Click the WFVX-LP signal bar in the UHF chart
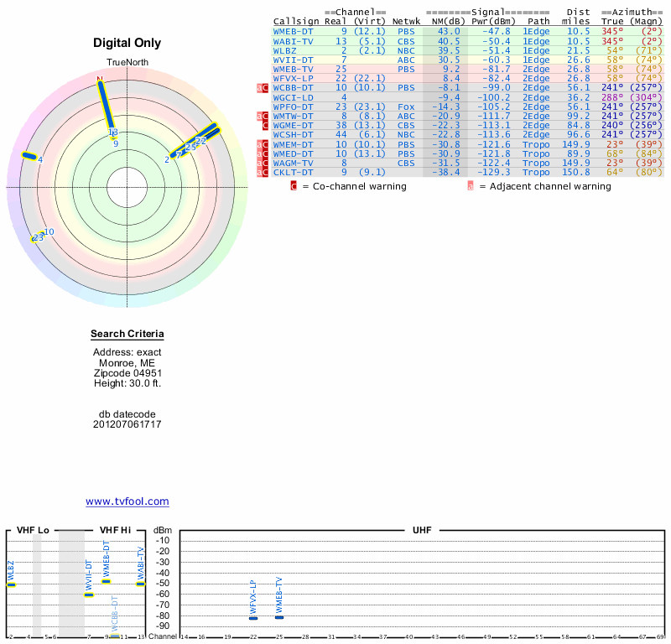The height and width of the screenshot is (644, 671). pyautogui.click(x=253, y=617)
